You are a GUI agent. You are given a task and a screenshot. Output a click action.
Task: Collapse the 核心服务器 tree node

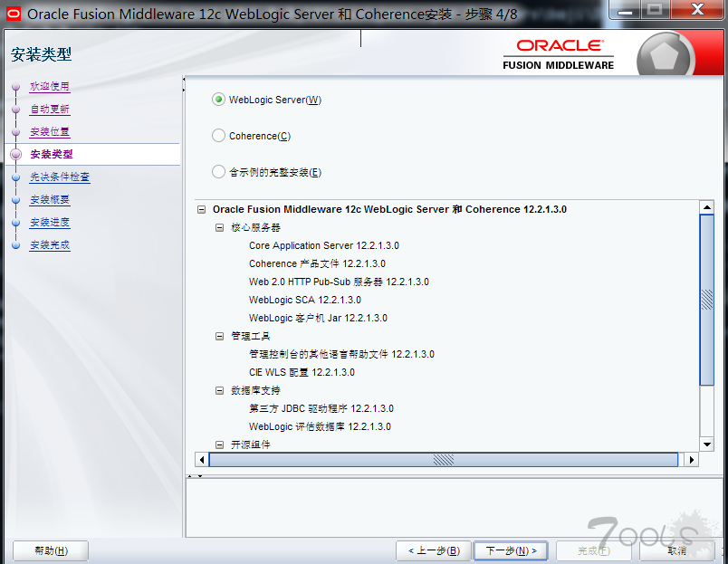219,227
